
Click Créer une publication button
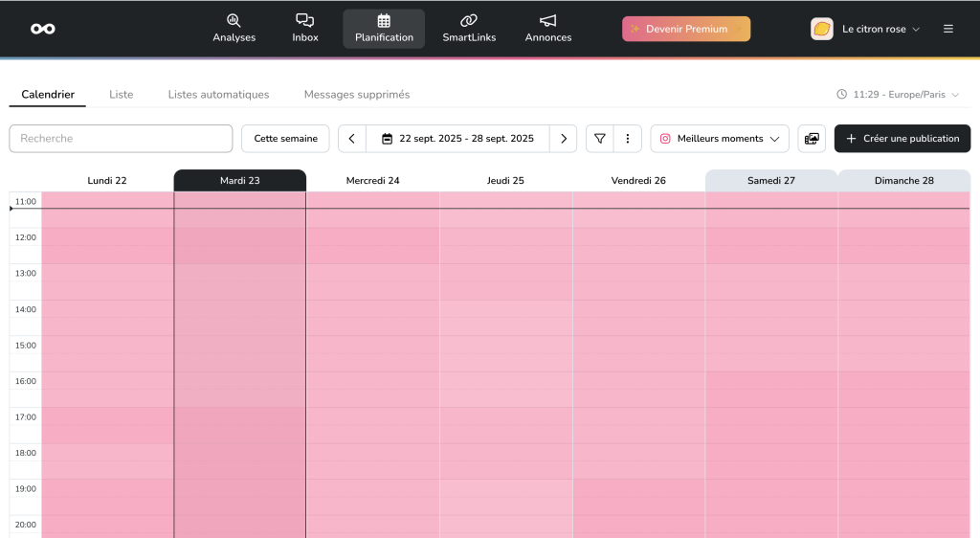pos(902,139)
